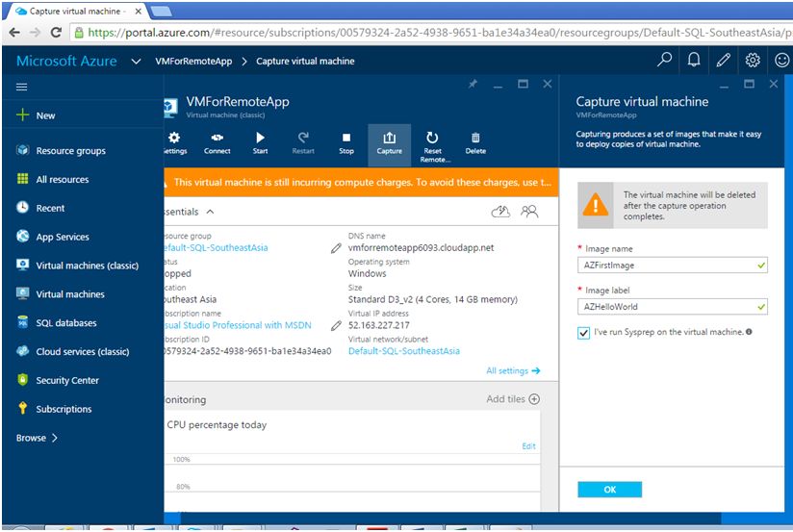This screenshot has width=793, height=532.
Task: Open the Microsoft Azure dropdown chevron
Action: tap(136, 62)
